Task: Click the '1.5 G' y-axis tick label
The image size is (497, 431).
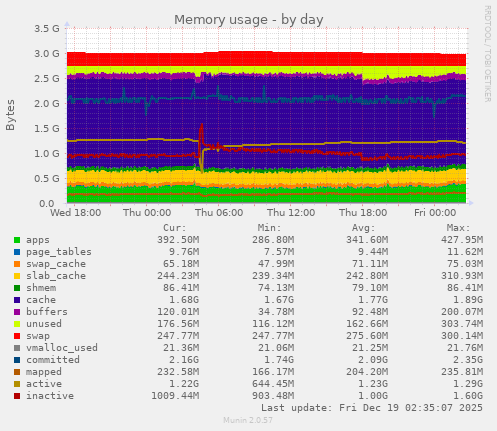Action: 47,129
